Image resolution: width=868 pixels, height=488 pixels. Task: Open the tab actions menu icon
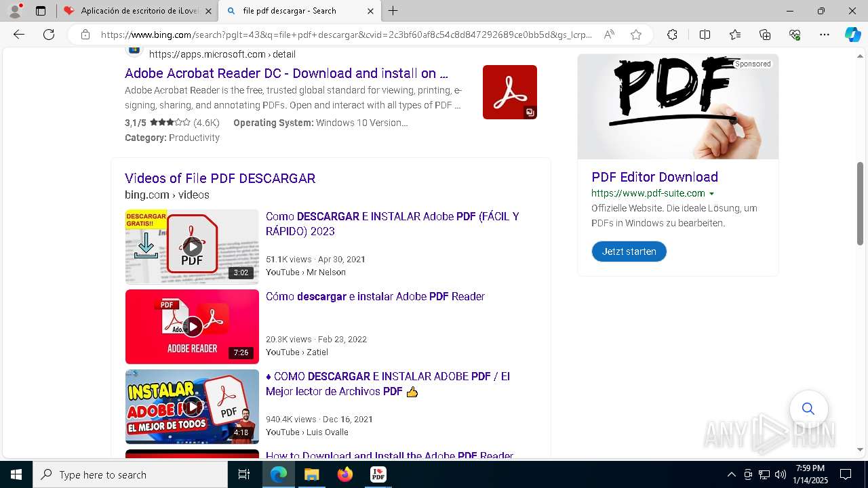coord(41,11)
